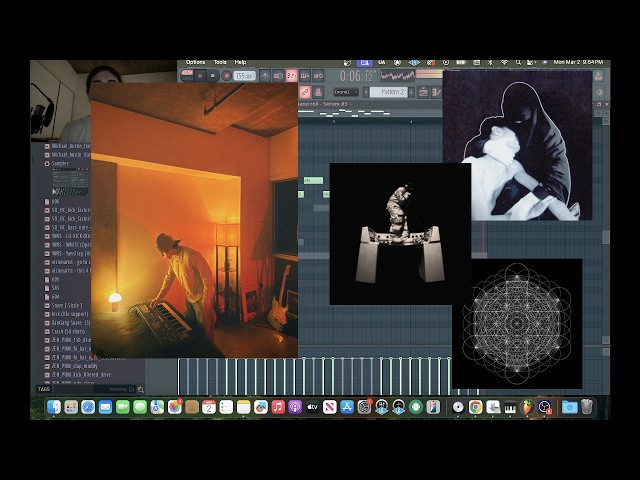Click the browser search magnifier icon
This screenshot has width=640, height=480.
(x=140, y=389)
